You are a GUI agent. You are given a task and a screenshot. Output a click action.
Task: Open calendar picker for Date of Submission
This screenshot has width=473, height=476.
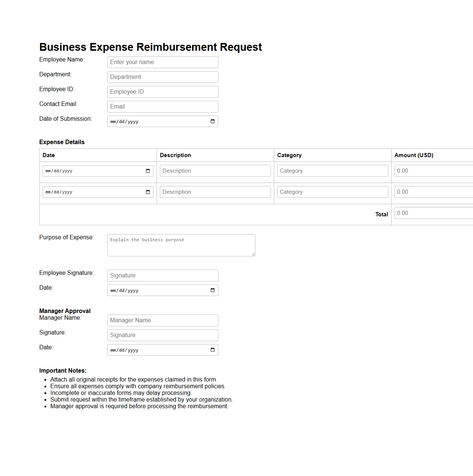[x=212, y=122]
